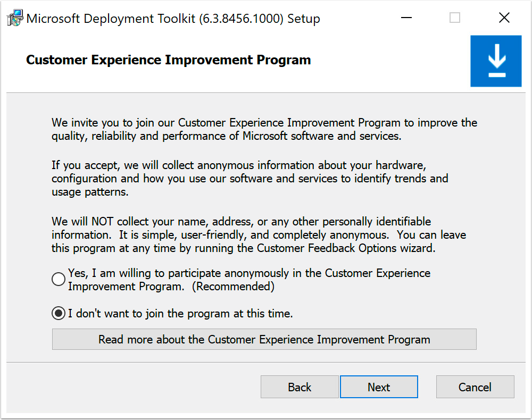Image resolution: width=532 pixels, height=420 pixels.
Task: Click the disabled Maximize button
Action: pyautogui.click(x=455, y=18)
